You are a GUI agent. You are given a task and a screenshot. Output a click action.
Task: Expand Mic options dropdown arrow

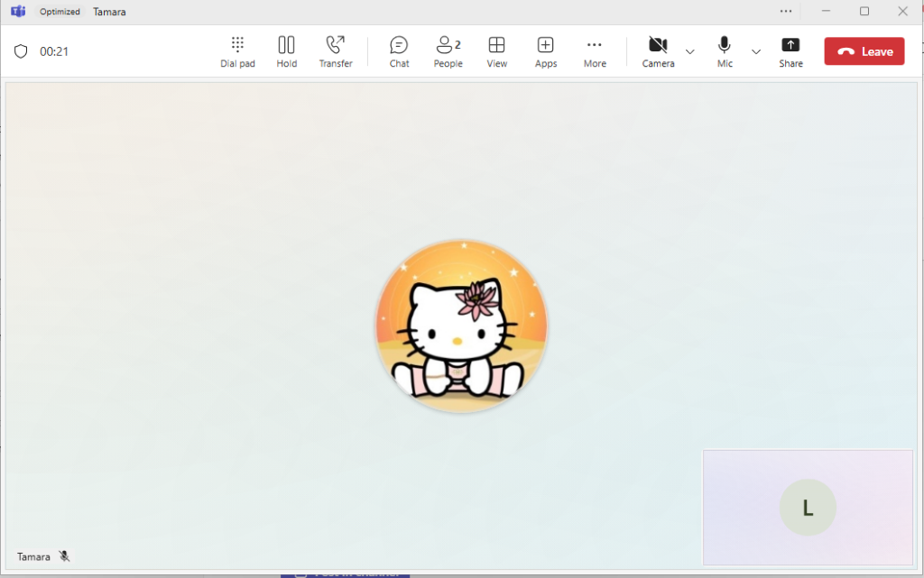pyautogui.click(x=756, y=51)
